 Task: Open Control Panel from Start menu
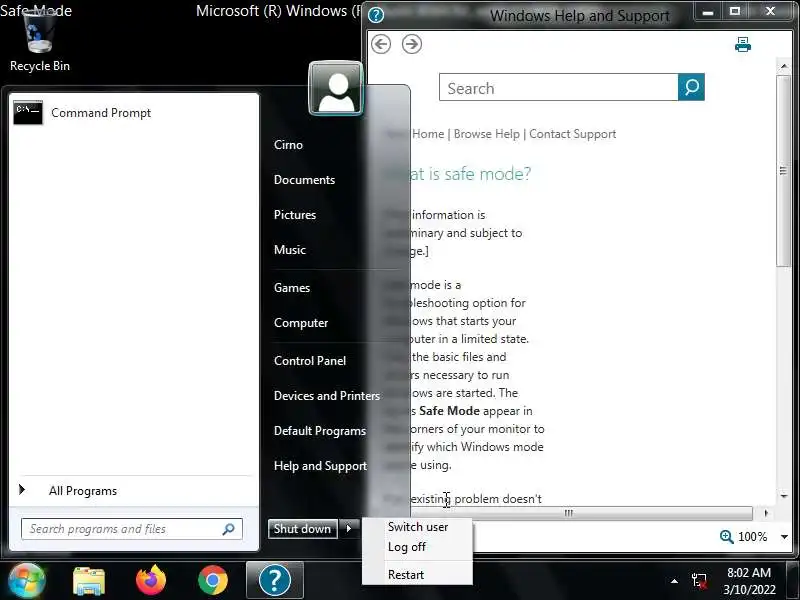pyautogui.click(x=310, y=361)
